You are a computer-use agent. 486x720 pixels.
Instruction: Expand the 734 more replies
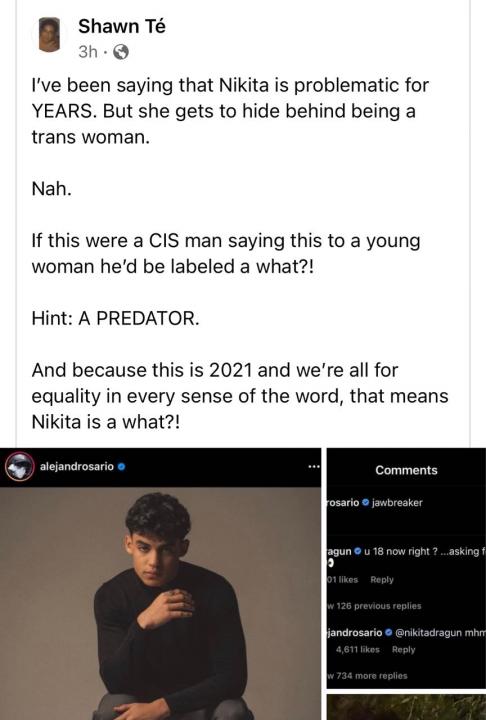coord(367,675)
